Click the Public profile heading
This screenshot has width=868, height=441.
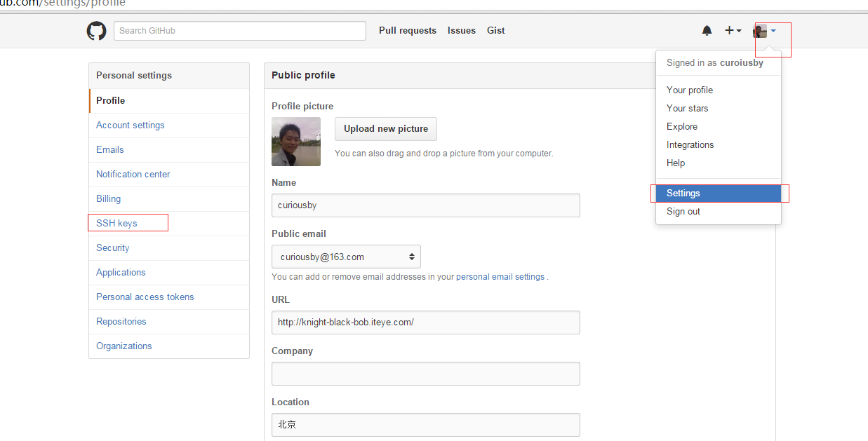(x=303, y=76)
